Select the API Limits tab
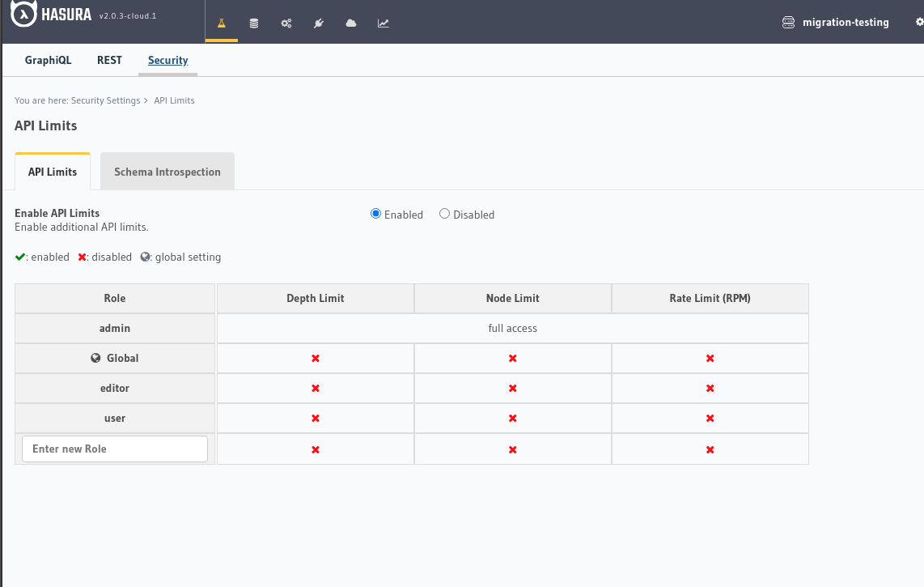 tap(53, 172)
